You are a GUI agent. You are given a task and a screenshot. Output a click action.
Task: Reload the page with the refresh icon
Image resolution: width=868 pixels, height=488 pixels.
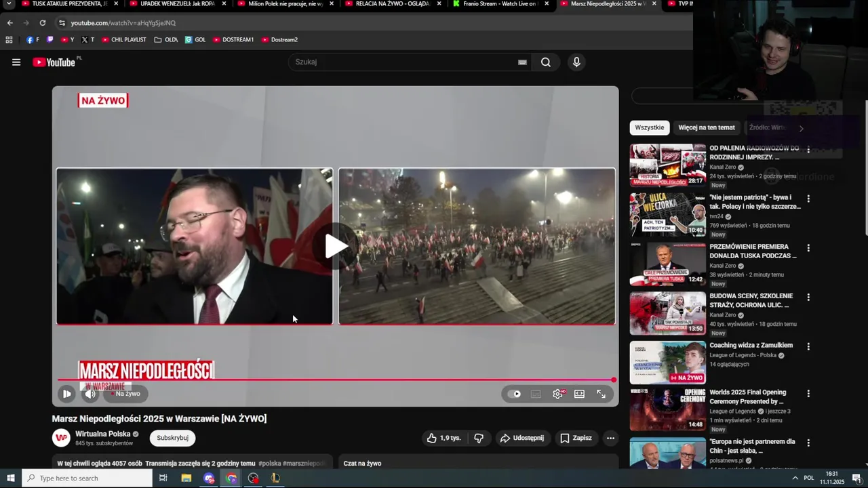point(43,23)
